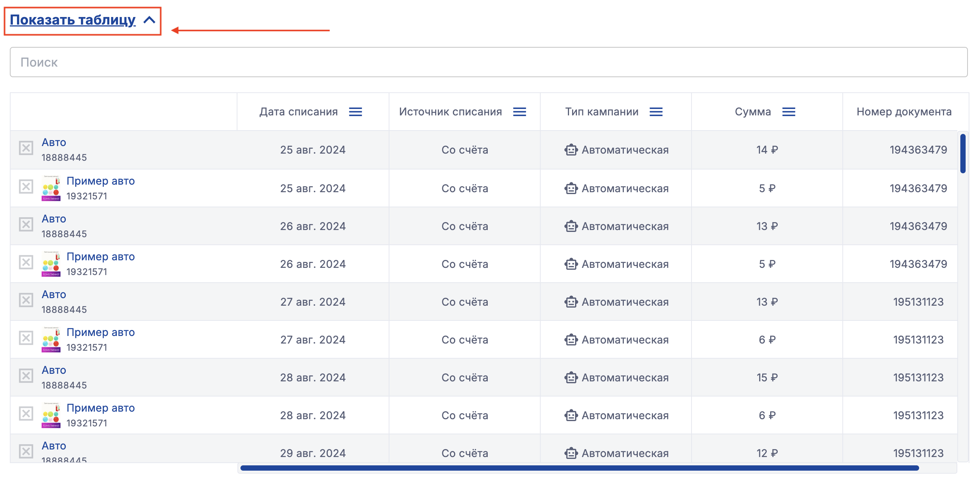This screenshot has height=482, width=980.
Task: Click robot icon in 28 авг. 15 ₽ row
Action: [x=571, y=377]
